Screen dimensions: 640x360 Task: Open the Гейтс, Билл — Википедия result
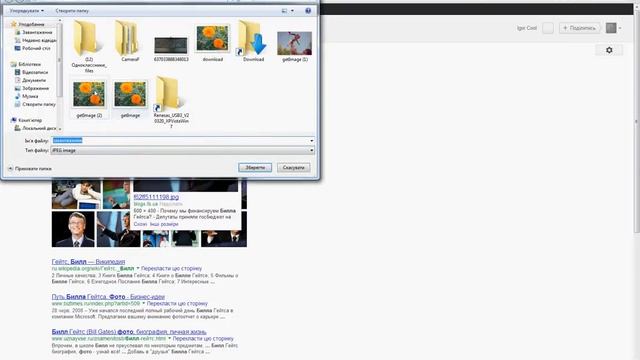88,262
